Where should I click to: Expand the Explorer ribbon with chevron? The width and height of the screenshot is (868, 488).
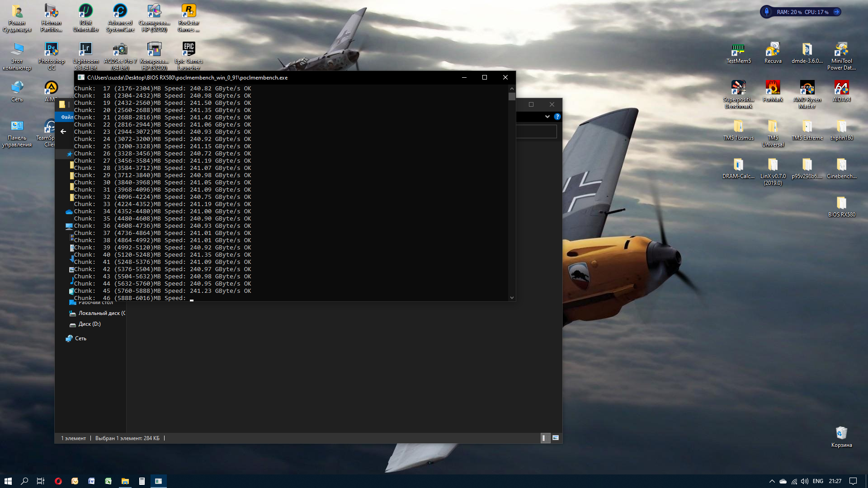(x=547, y=117)
